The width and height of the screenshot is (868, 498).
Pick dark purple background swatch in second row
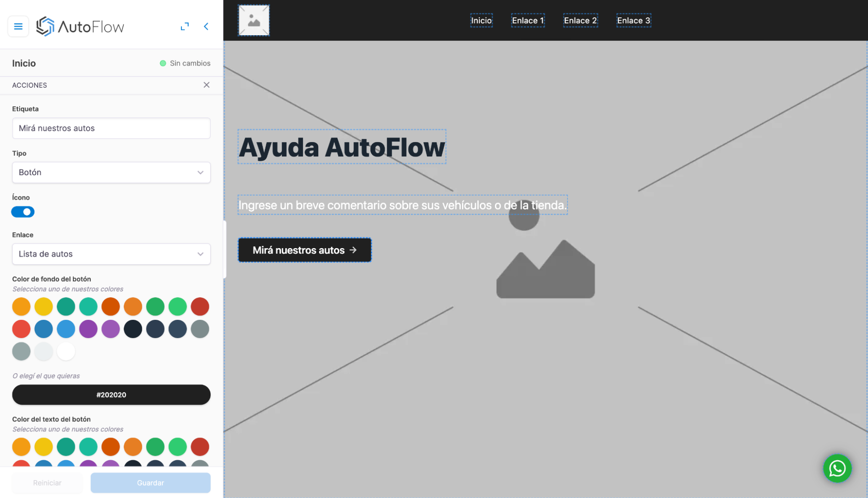(88, 329)
